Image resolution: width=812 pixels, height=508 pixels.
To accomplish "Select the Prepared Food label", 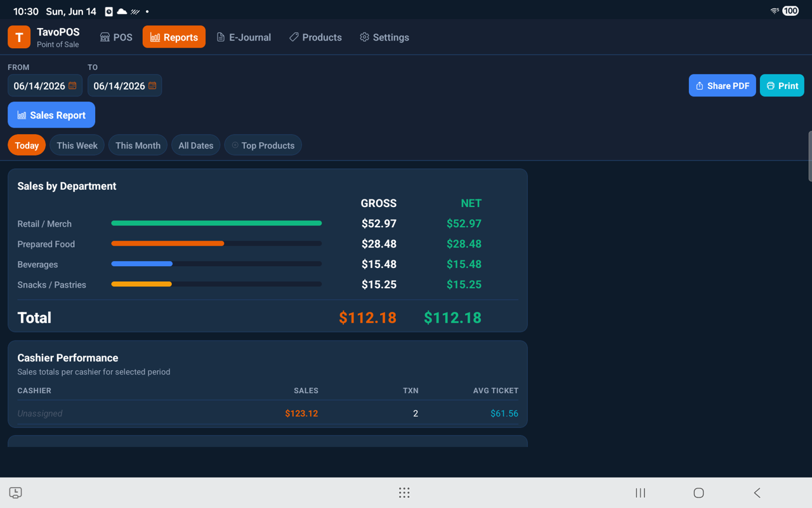I will tap(46, 244).
